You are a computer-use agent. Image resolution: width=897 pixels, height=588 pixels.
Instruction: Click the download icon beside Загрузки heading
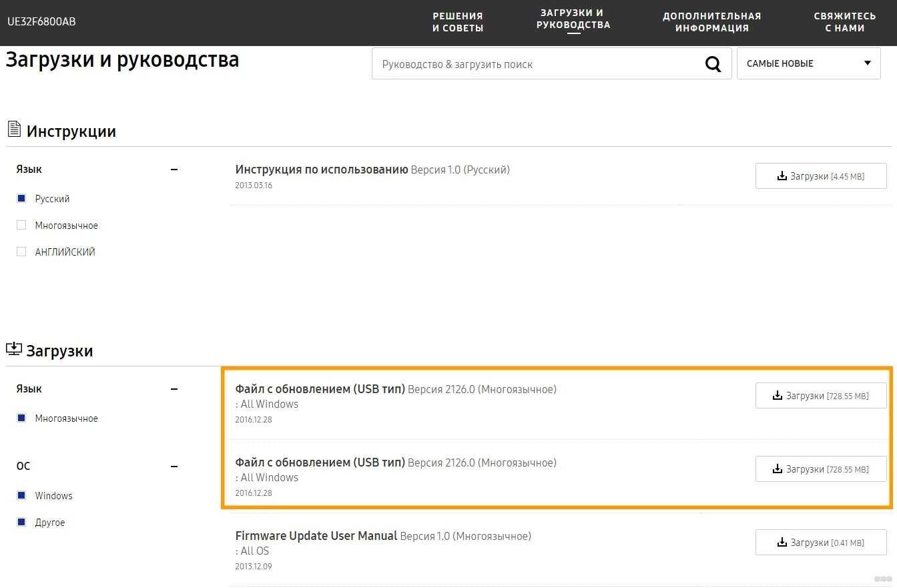tap(13, 349)
